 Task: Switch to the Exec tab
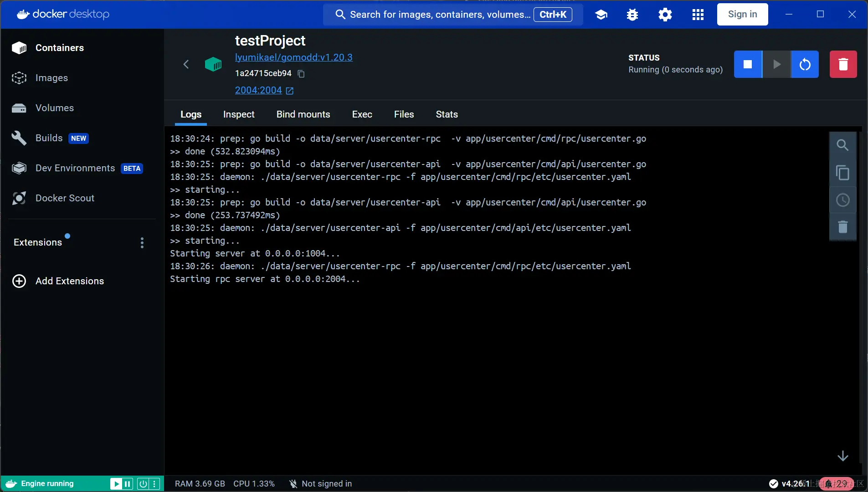pos(362,114)
